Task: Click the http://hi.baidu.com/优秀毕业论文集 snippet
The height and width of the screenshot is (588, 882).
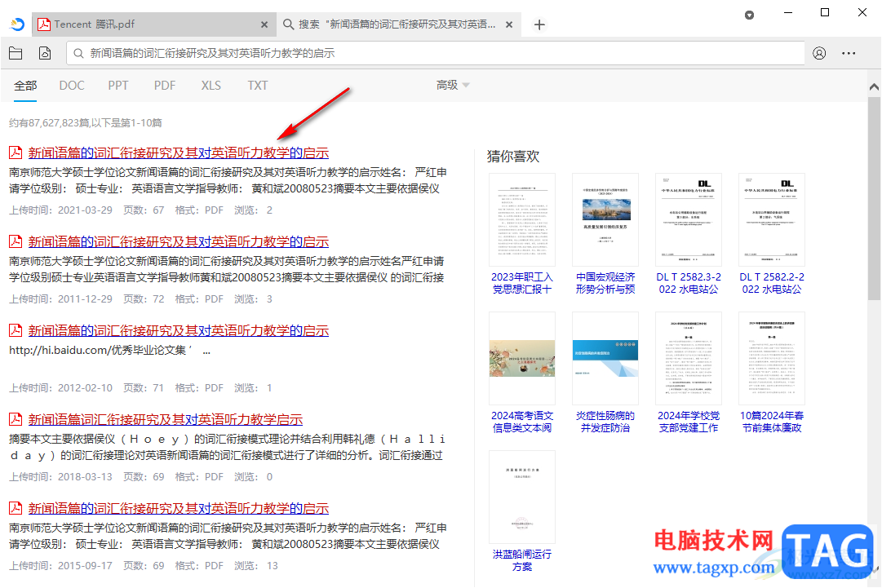Action: coord(109,350)
